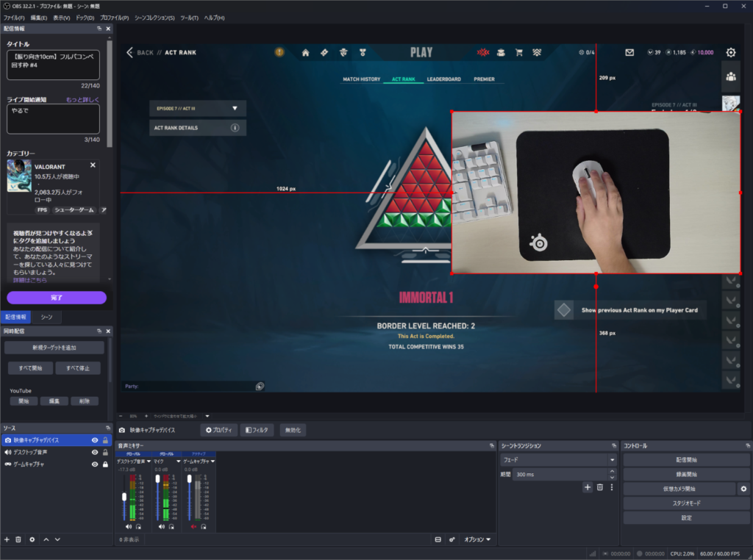Move the selected source up

(x=46, y=539)
